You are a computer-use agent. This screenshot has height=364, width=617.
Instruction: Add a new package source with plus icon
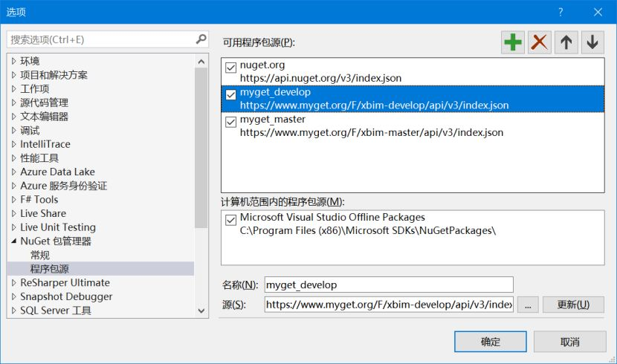513,42
